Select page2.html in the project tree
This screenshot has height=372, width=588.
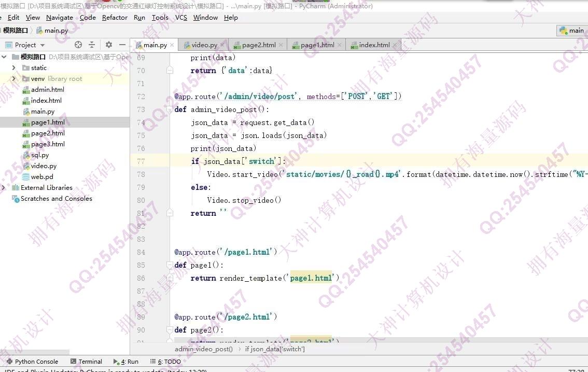48,133
